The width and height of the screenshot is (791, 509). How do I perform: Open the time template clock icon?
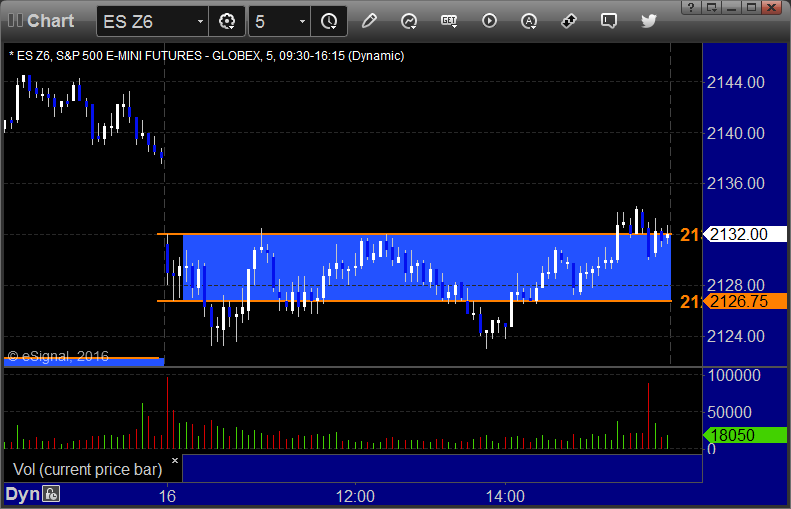tap(329, 21)
